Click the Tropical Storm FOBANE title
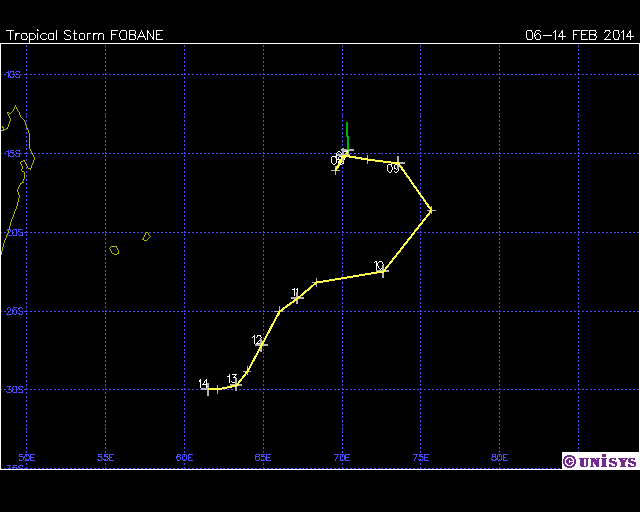The height and width of the screenshot is (512, 640). pyautogui.click(x=85, y=35)
